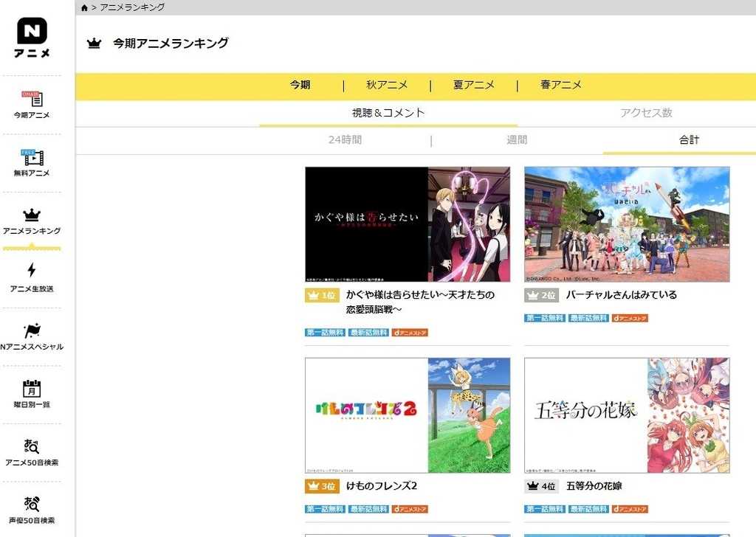Click dアニメストア badge under かぐや様

coord(410,333)
